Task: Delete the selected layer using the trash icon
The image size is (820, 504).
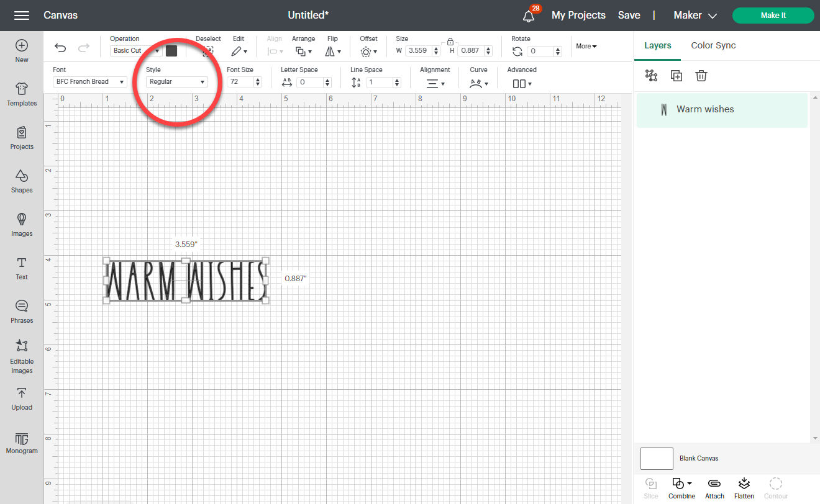Action: pyautogui.click(x=701, y=75)
